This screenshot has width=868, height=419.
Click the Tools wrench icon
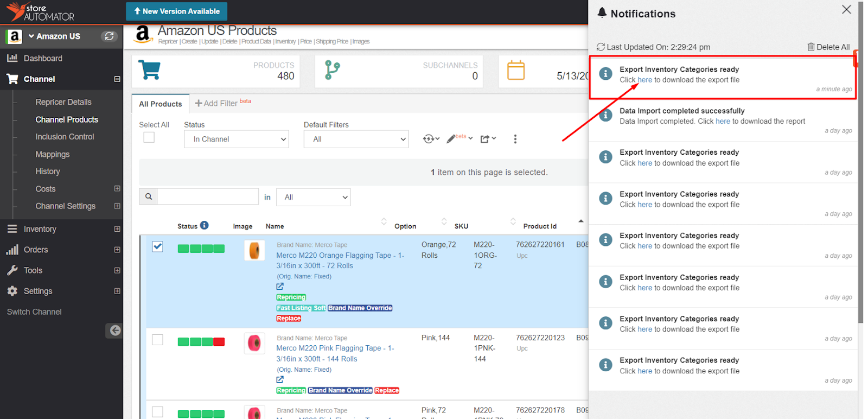(12, 270)
